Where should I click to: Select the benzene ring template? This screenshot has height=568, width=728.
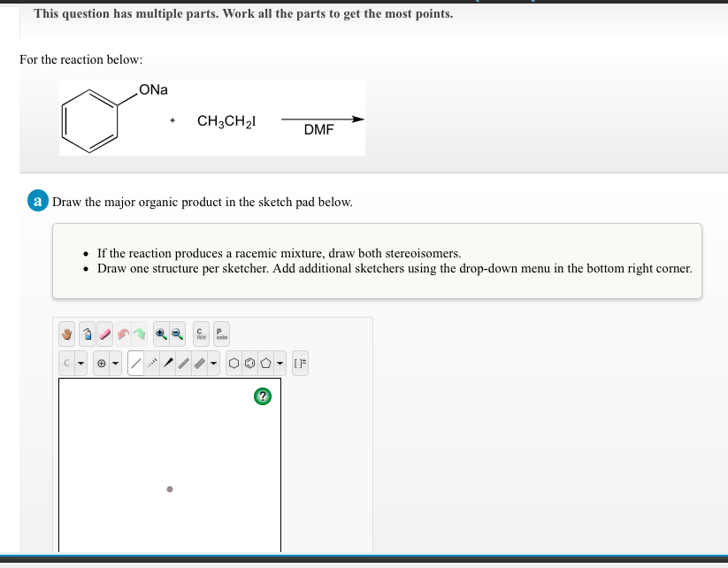tap(251, 362)
